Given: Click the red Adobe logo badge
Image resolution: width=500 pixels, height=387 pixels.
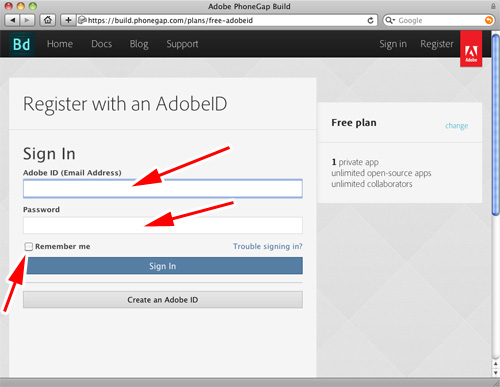Looking at the screenshot, I should coord(471,49).
